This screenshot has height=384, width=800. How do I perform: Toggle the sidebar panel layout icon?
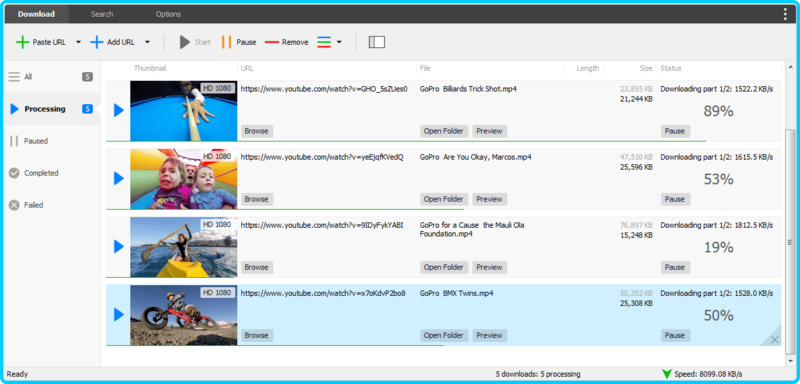pos(377,42)
